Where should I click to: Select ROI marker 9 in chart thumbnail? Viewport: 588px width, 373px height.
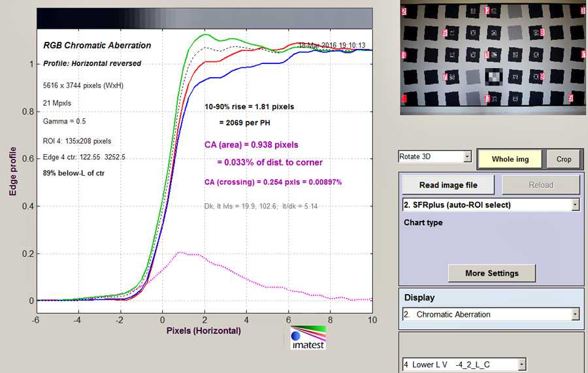click(x=542, y=78)
